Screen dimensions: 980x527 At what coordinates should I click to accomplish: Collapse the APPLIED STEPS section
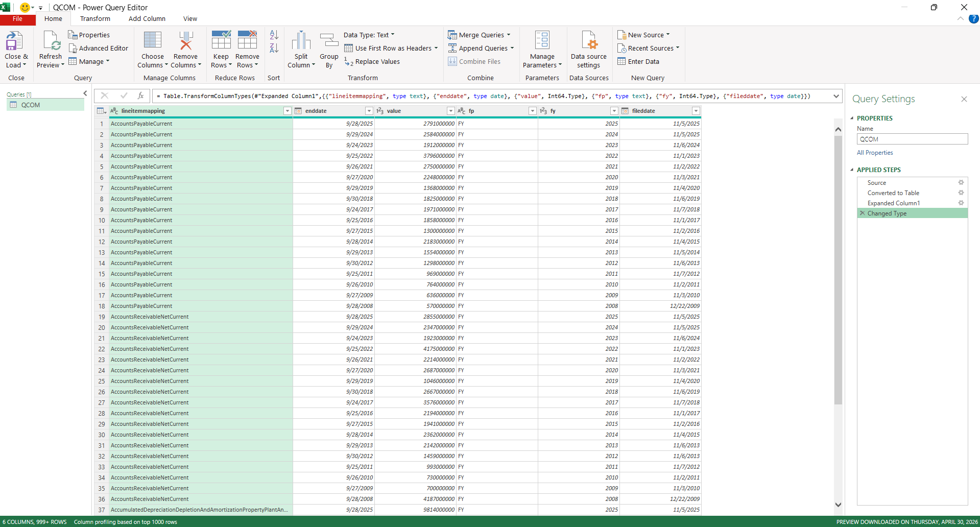point(852,170)
